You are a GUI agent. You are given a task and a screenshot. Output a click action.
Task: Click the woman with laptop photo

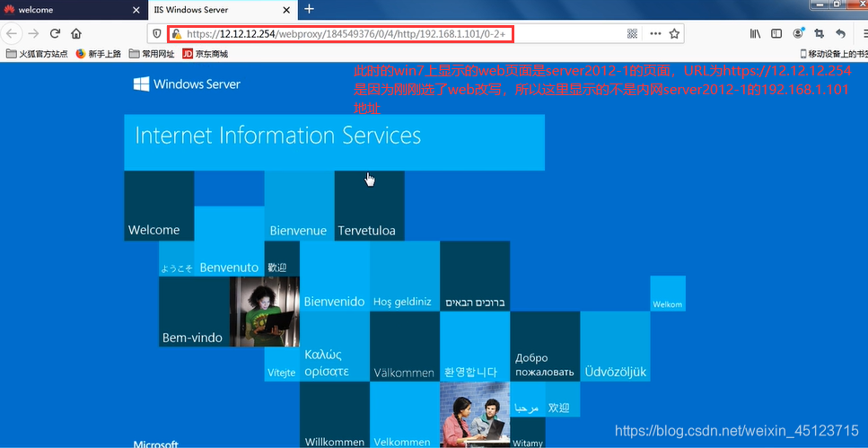tap(265, 312)
